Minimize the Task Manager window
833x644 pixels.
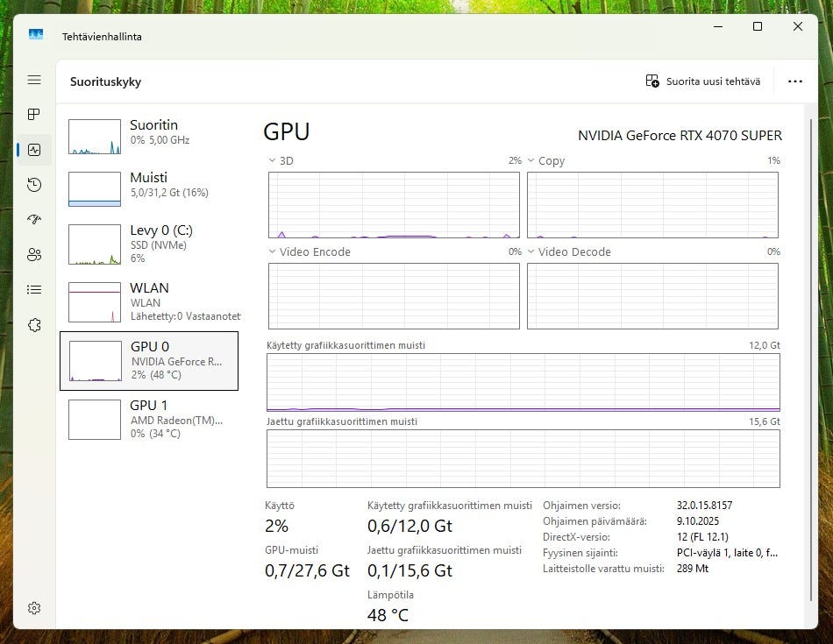(x=718, y=26)
